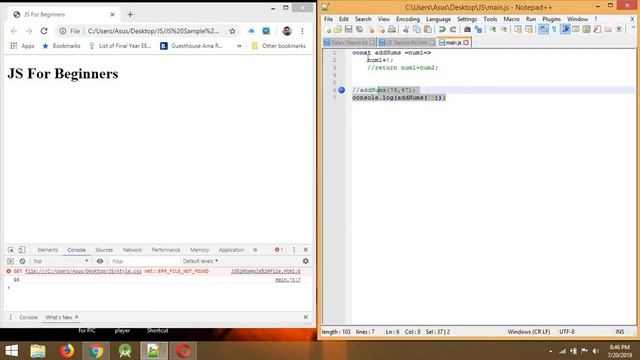Cut selection using the scissors icon

click(x=406, y=29)
